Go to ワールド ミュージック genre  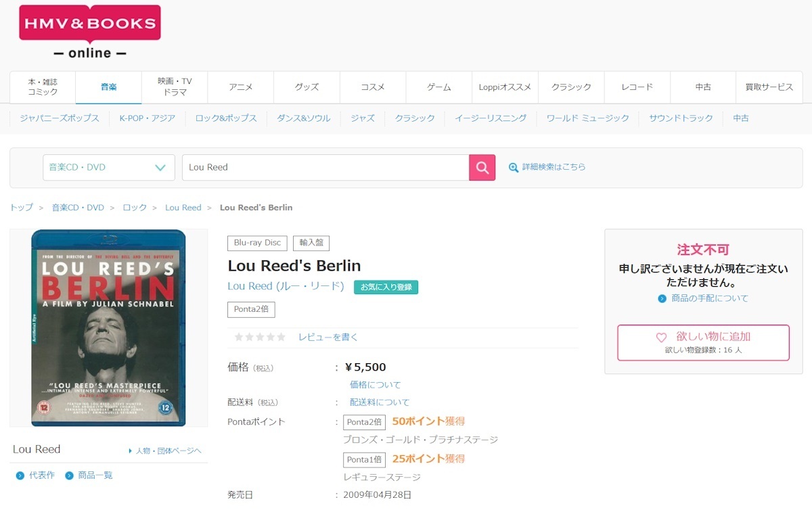588,118
